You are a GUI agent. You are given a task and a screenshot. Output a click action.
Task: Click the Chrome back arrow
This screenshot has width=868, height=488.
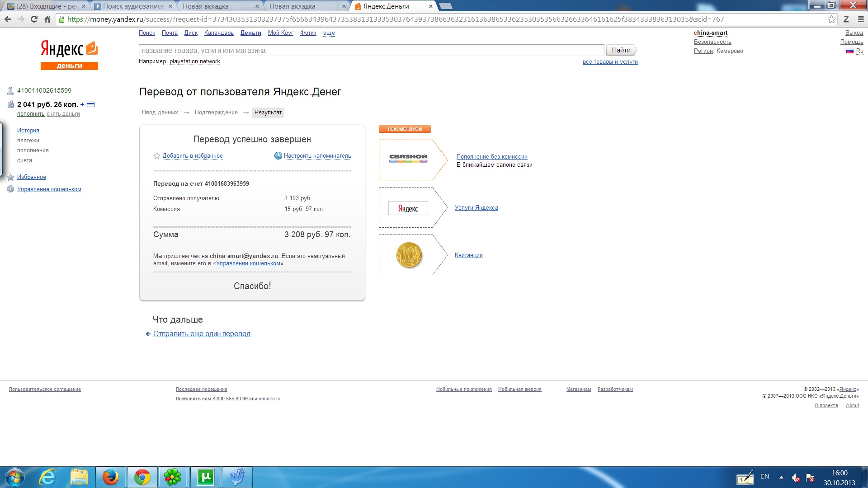tap(8, 19)
